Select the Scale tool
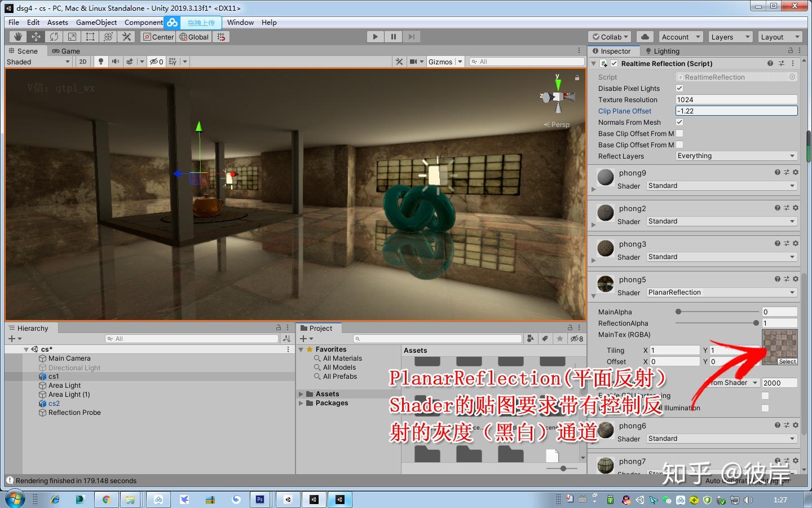This screenshot has height=508, width=812. [72, 36]
